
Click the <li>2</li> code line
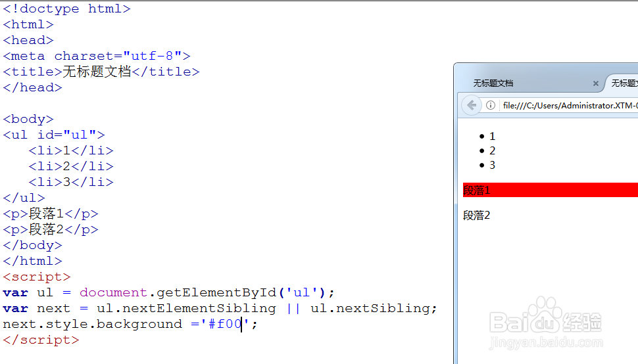71,166
